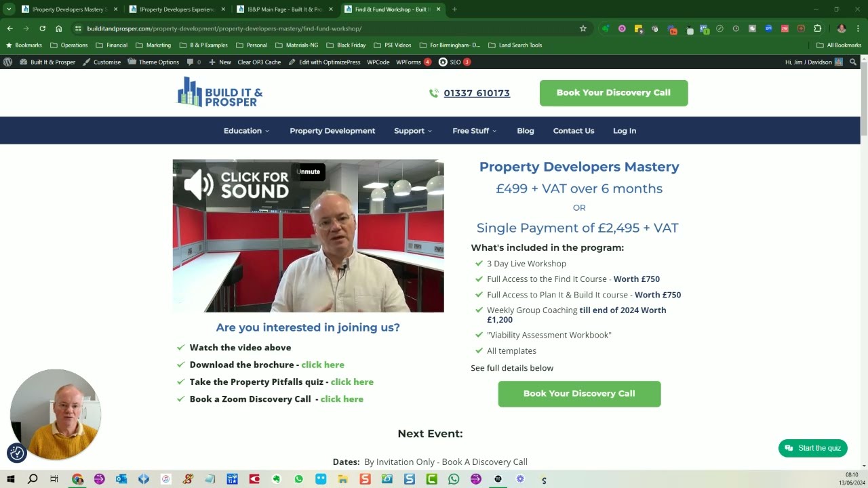This screenshot has width=868, height=488.
Task: Reload the current page
Action: coord(42,28)
